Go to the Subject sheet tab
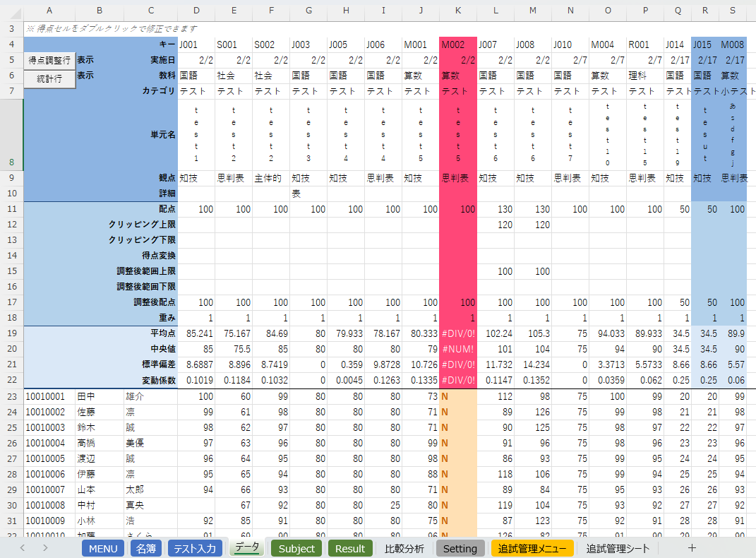This screenshot has width=756, height=558. 296,549
